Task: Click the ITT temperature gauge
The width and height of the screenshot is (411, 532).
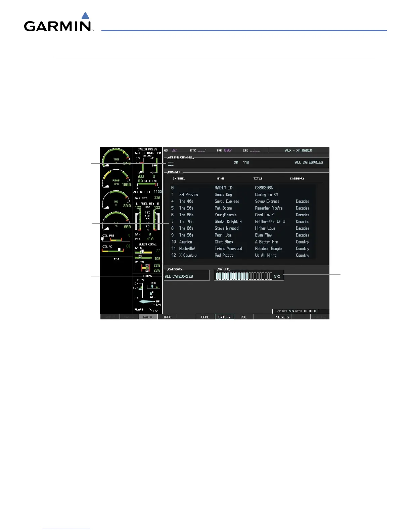Action: (116, 221)
